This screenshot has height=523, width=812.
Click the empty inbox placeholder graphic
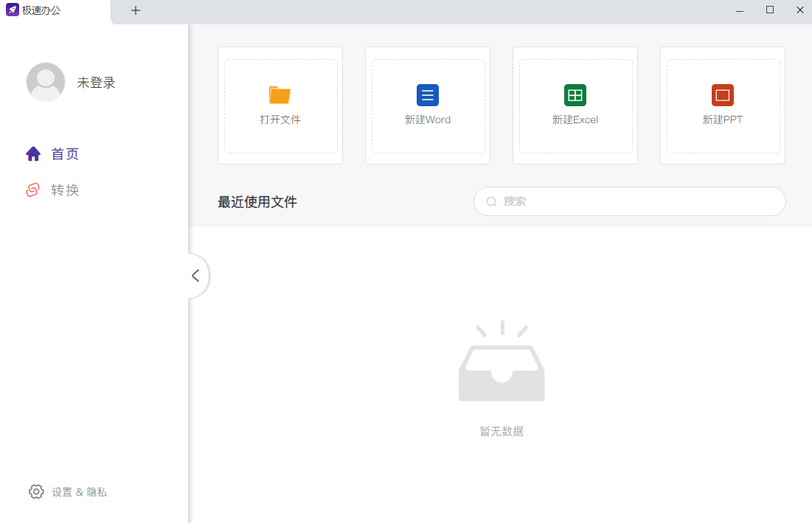[x=502, y=361]
